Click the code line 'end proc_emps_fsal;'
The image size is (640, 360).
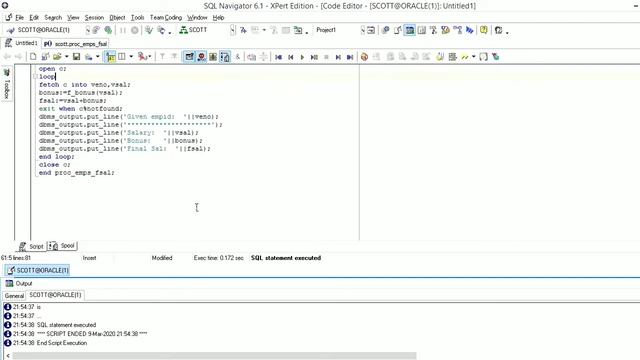(x=76, y=173)
